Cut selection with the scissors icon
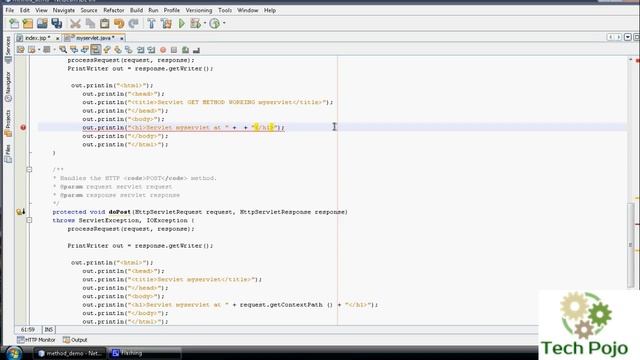 [75, 23]
